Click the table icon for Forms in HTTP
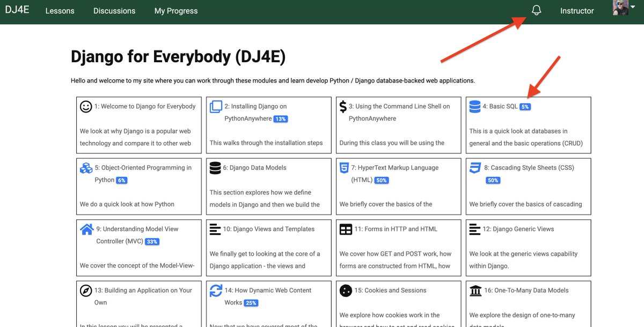The height and width of the screenshot is (327, 644). point(346,229)
